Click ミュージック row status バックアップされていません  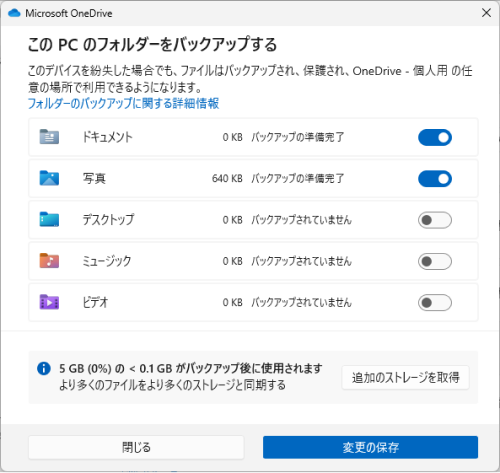coord(302,261)
